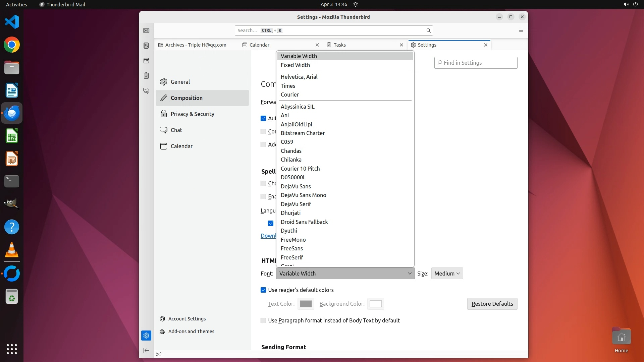Open Chat space icon in sidebar
Viewport: 644px width, 362px height.
point(146,91)
